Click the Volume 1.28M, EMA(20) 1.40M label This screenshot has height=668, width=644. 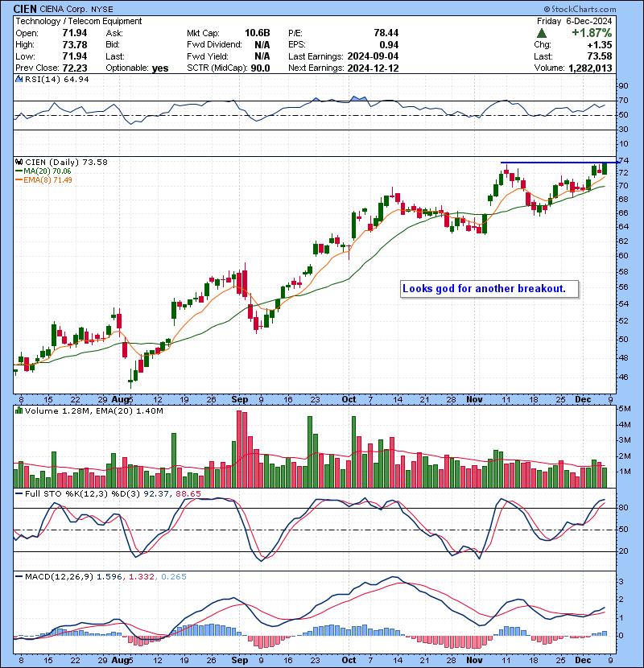click(x=93, y=411)
